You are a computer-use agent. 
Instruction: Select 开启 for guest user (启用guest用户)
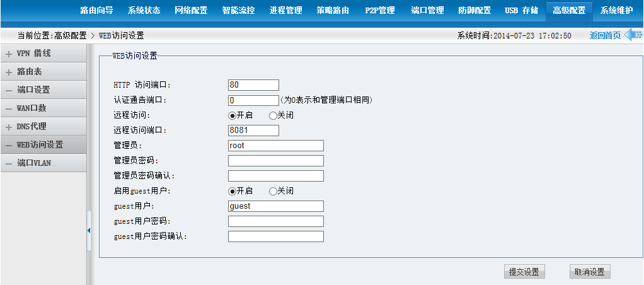232,191
